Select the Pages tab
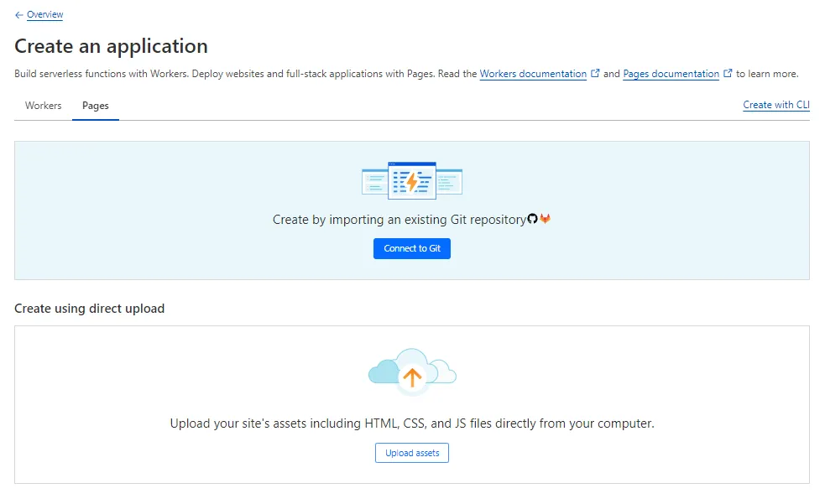Screen dimensions: 825x504 point(95,106)
